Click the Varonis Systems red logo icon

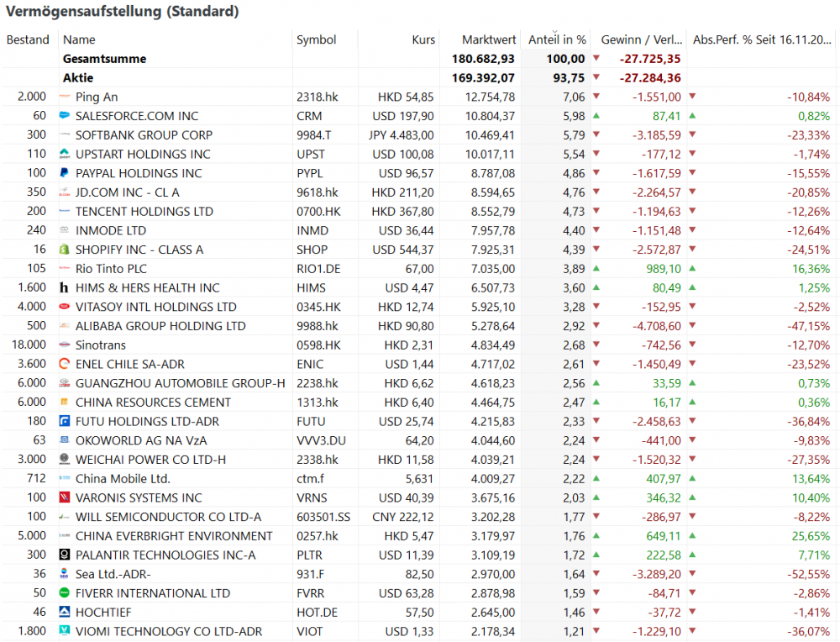(x=65, y=497)
